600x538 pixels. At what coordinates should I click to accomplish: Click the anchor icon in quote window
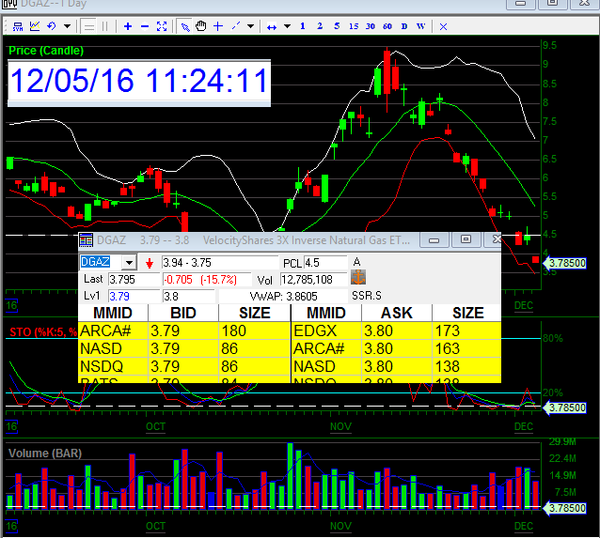coord(357,277)
